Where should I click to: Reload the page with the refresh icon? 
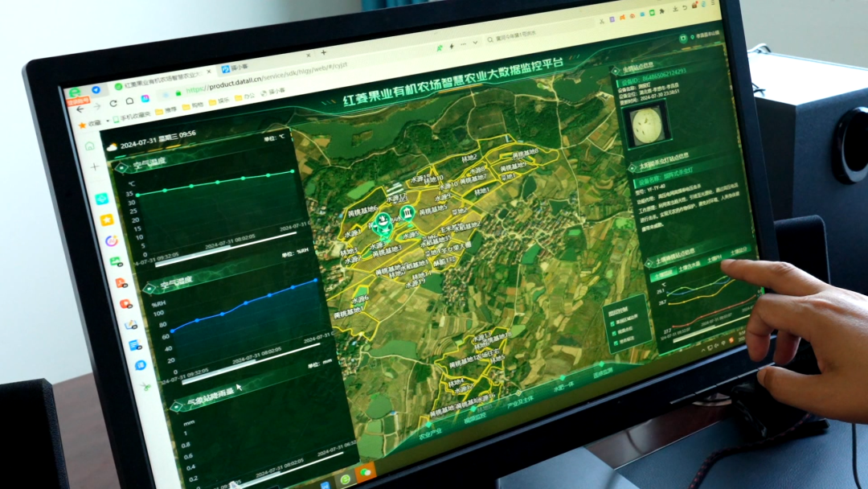[x=113, y=104]
